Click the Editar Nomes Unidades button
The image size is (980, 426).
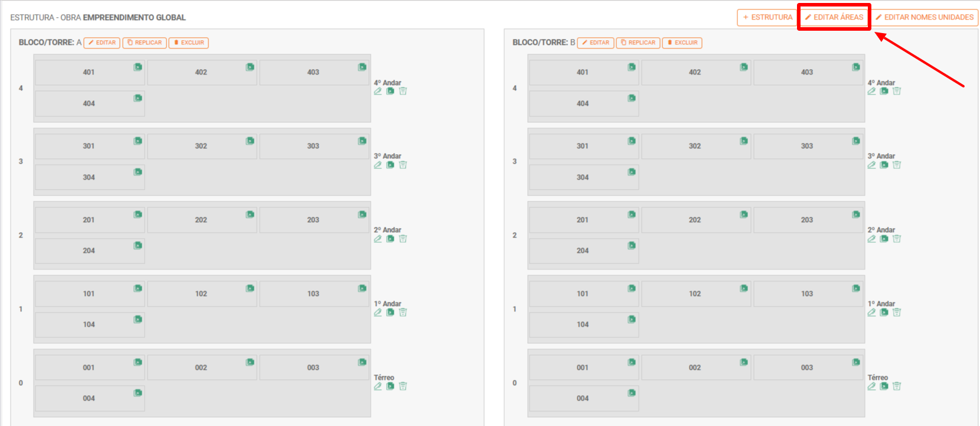point(925,17)
